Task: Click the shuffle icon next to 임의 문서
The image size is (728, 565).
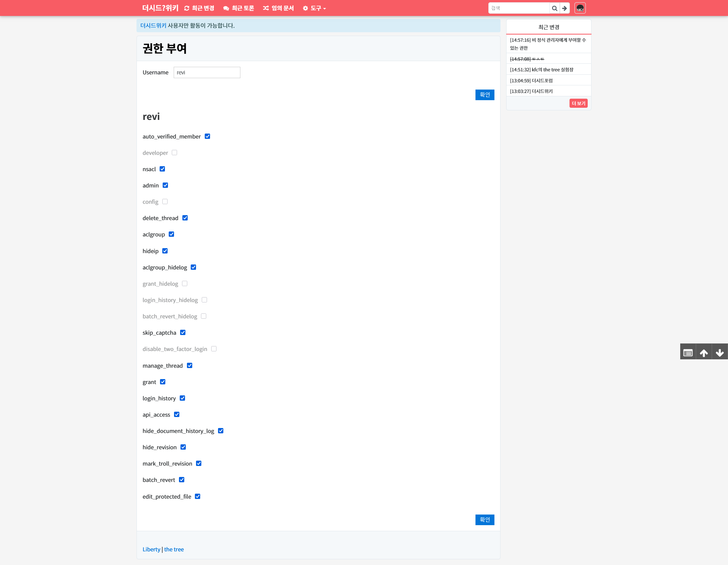Action: click(x=266, y=8)
